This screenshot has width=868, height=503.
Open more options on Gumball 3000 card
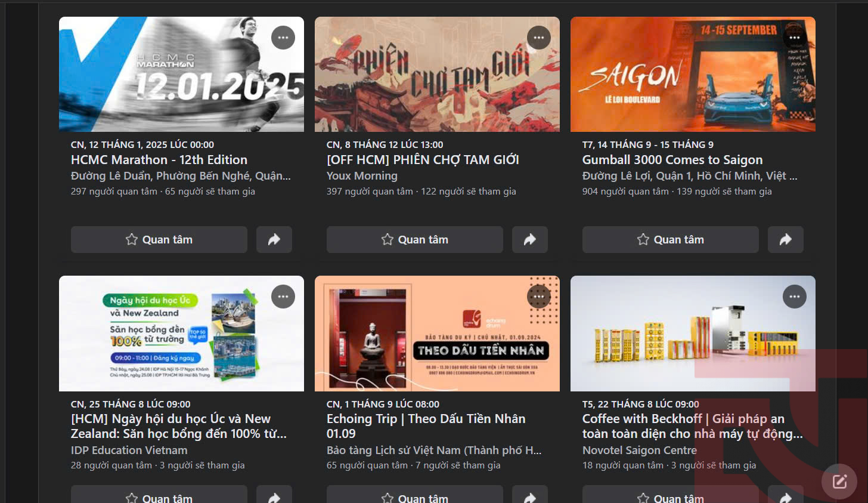795,38
